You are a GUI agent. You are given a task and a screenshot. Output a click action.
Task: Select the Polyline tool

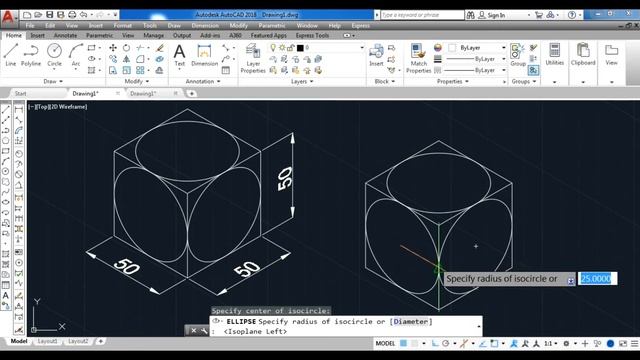coord(31,55)
